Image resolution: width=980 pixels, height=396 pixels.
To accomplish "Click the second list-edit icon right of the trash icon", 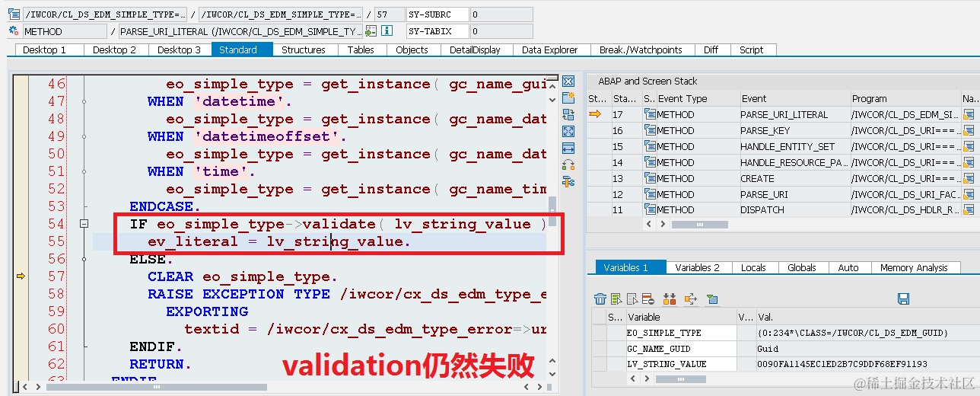I will click(x=632, y=299).
